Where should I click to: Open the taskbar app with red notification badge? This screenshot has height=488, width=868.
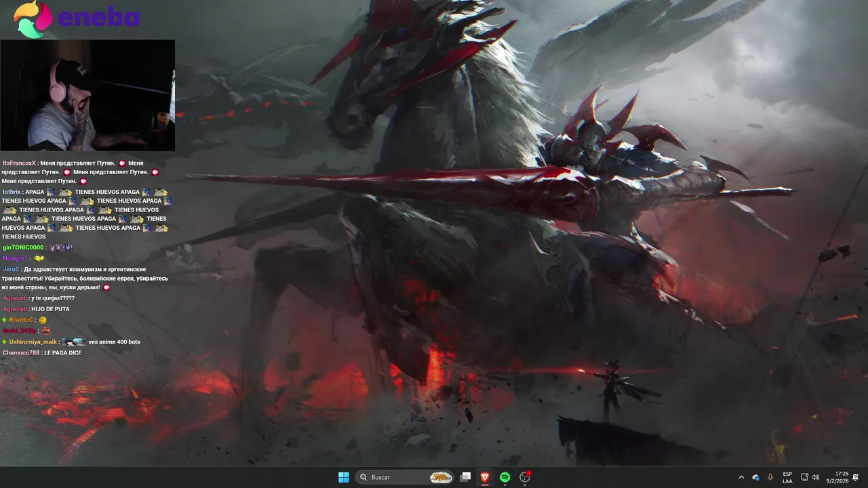pos(525,477)
